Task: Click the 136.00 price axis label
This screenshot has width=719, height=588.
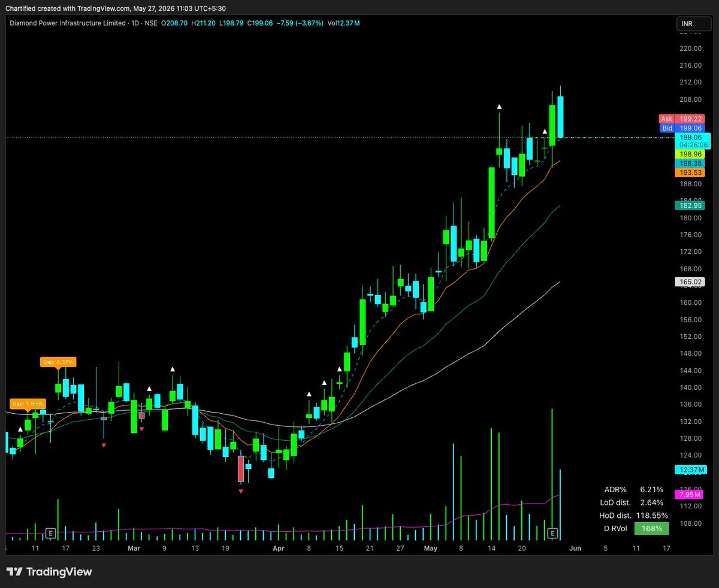Action: [690, 404]
